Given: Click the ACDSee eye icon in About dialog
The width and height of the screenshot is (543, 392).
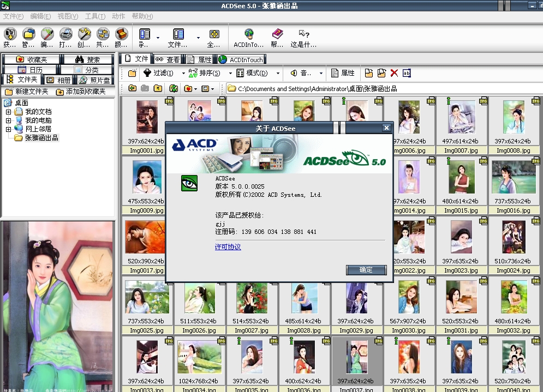Looking at the screenshot, I should click(189, 183).
